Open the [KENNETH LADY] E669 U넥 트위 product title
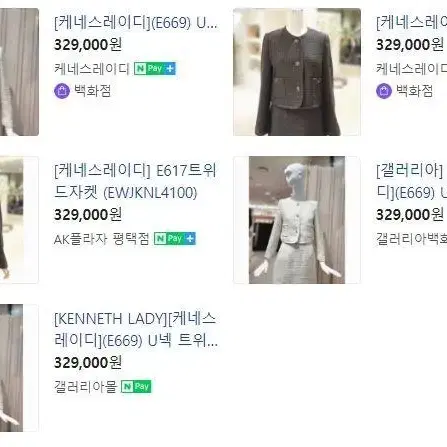 click(x=136, y=330)
